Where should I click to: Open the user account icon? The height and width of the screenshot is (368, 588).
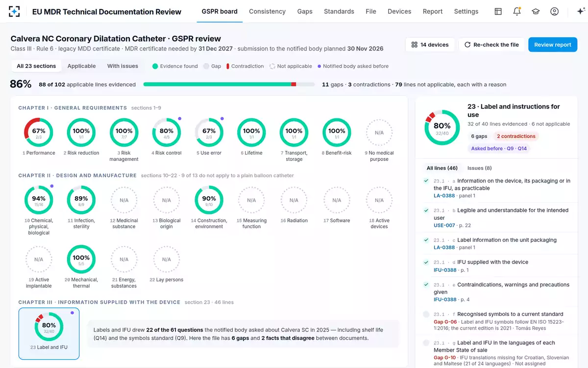[554, 11]
